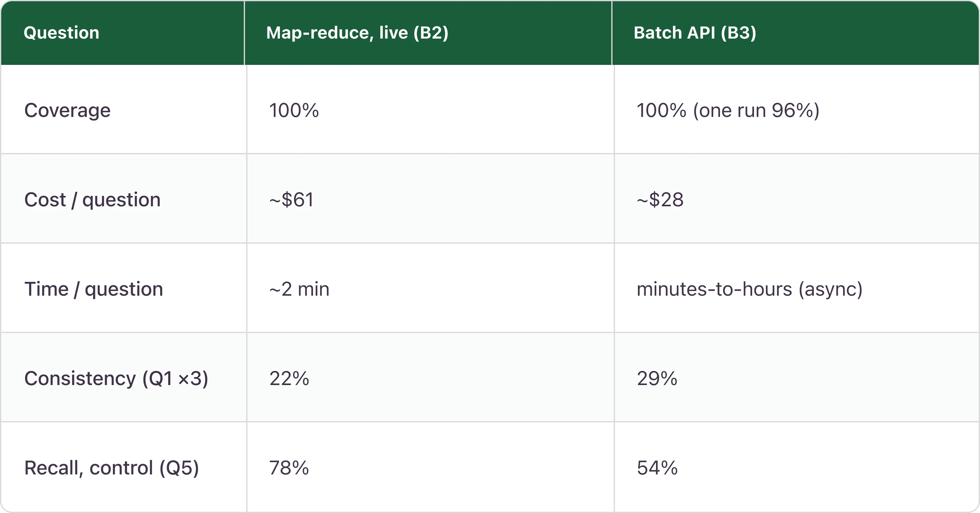
Task: Click the Question column header
Action: [61, 33]
